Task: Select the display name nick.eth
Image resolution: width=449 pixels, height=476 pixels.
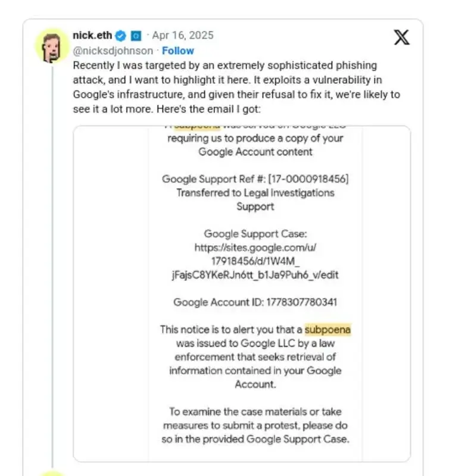Action: [x=92, y=35]
